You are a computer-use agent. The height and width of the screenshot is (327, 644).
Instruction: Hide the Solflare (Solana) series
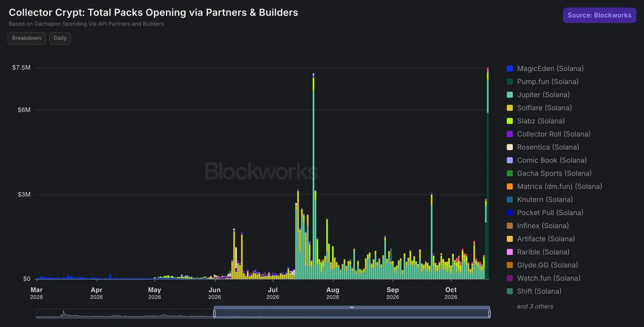(x=539, y=108)
